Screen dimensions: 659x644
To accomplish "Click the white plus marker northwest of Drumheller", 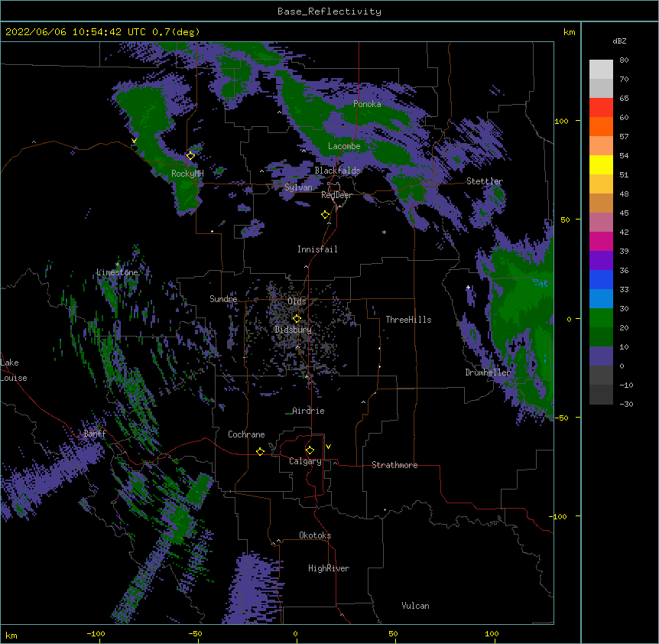I will click(x=468, y=288).
